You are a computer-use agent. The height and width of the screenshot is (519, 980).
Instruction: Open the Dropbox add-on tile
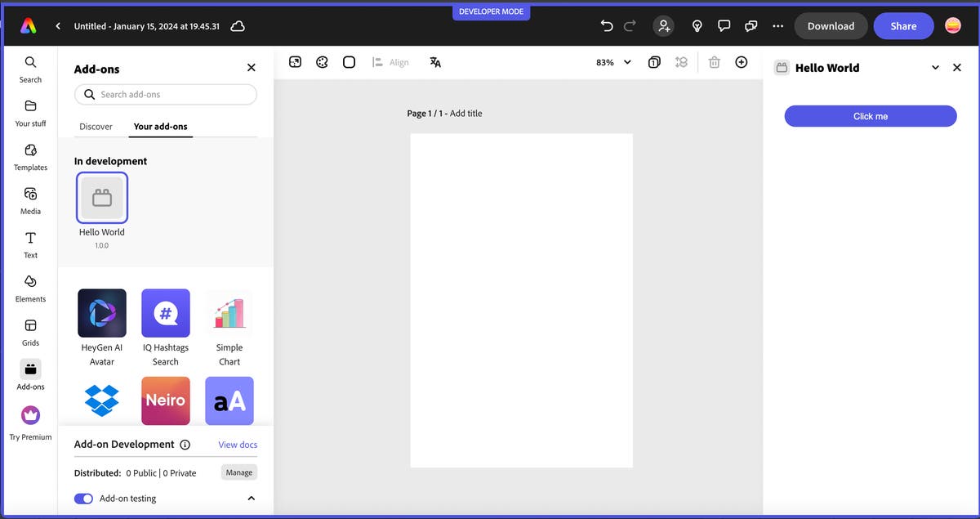[x=102, y=400]
